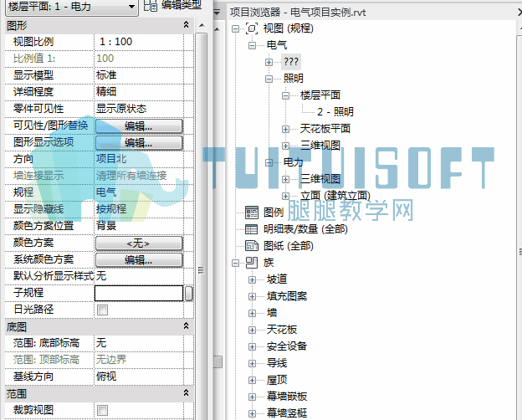Click the properties panel scroll up arrow
Image resolution: width=522 pixels, height=420 pixels.
click(202, 25)
